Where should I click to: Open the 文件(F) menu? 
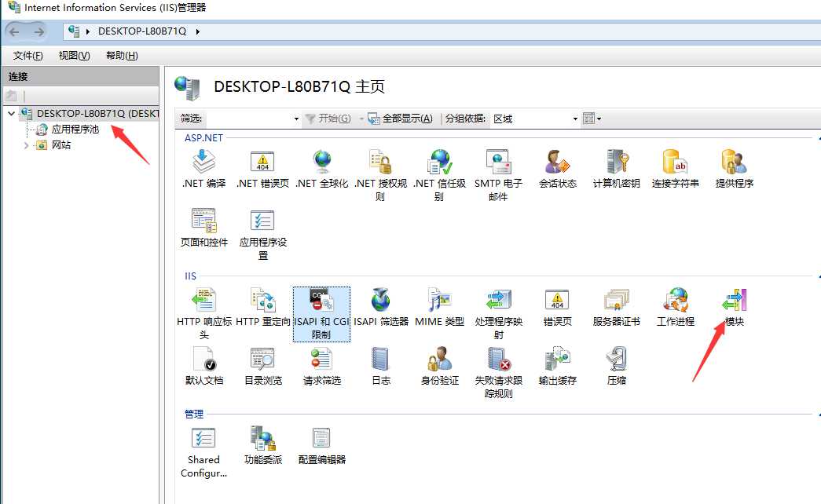coord(27,56)
